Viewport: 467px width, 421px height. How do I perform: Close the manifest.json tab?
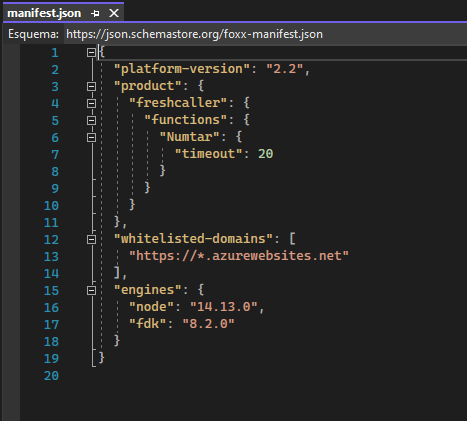[x=114, y=13]
